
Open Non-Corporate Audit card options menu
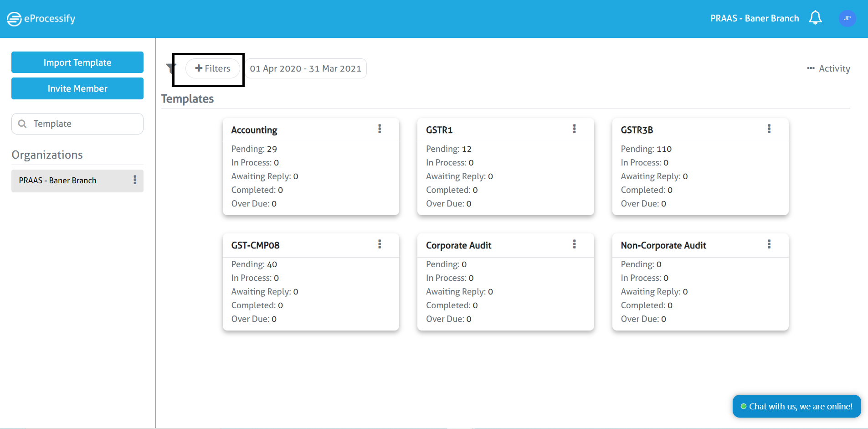(769, 244)
